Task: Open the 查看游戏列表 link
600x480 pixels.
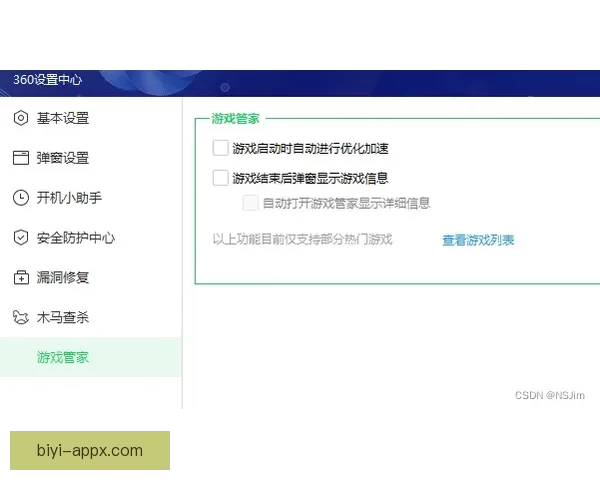Action: pos(478,240)
